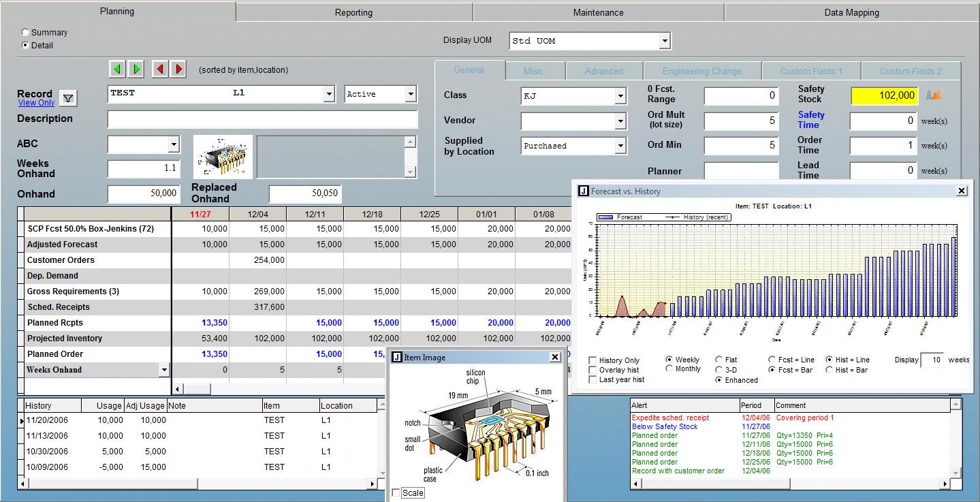This screenshot has height=502, width=980.
Task: Select the Monthly radio option
Action: pyautogui.click(x=669, y=369)
